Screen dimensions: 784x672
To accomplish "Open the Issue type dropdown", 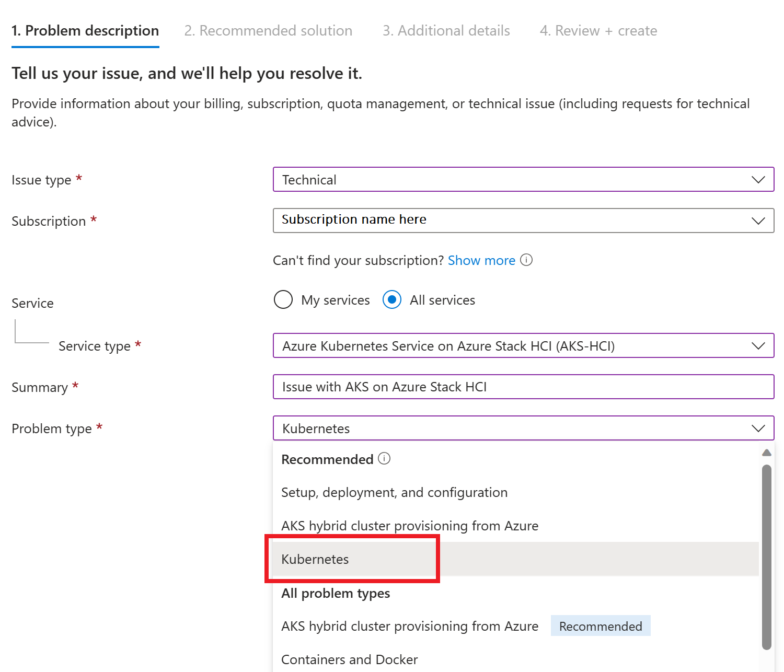I will (x=523, y=180).
